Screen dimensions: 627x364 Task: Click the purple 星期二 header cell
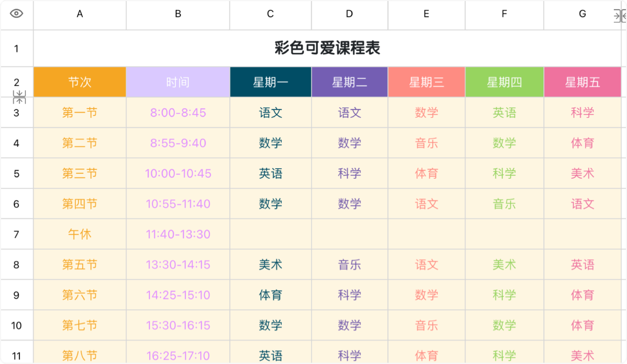click(349, 82)
